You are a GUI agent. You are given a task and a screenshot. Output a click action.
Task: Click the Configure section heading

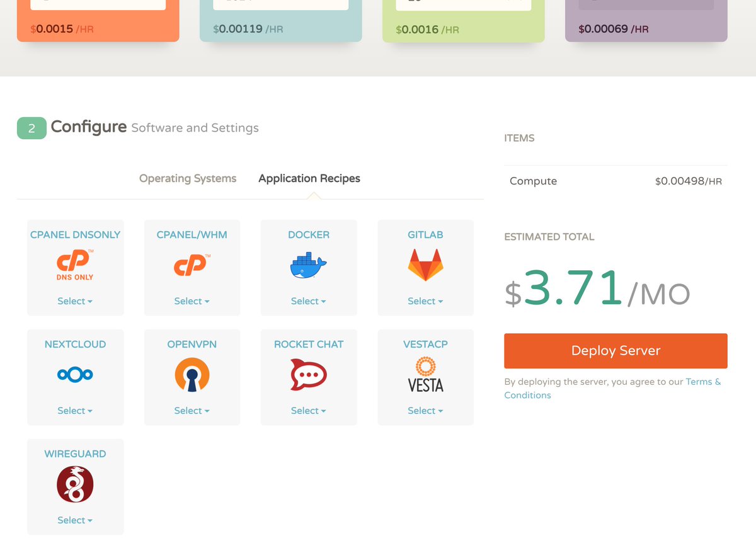pyautogui.click(x=89, y=127)
